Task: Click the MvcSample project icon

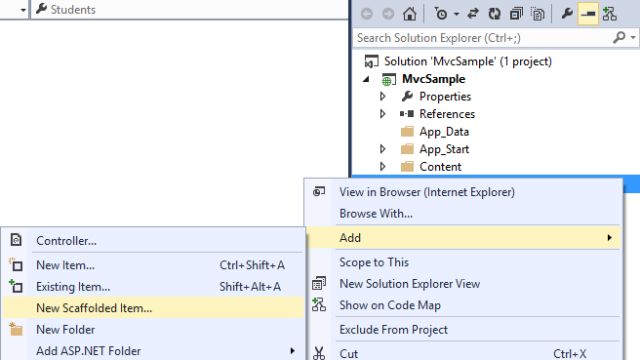Action: (388, 79)
